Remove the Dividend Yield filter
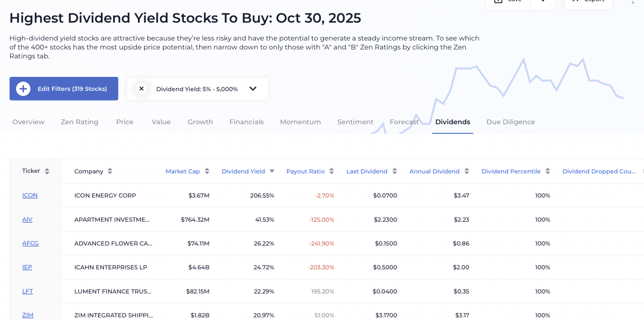 (x=141, y=89)
